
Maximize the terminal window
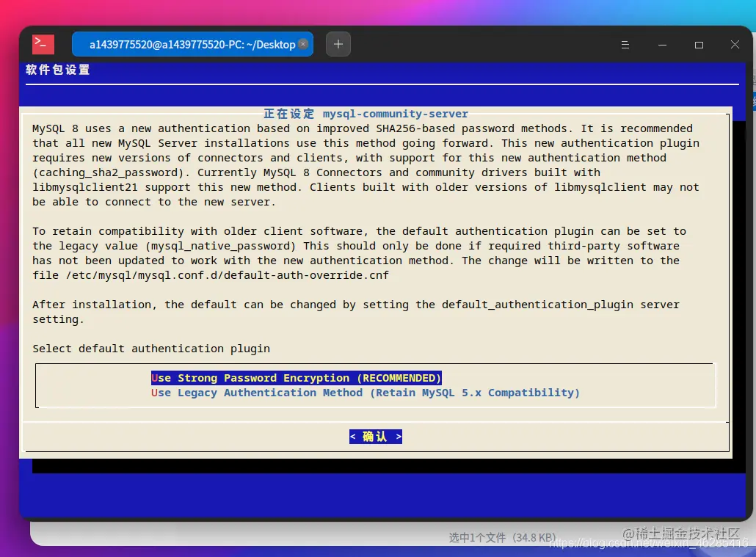699,45
